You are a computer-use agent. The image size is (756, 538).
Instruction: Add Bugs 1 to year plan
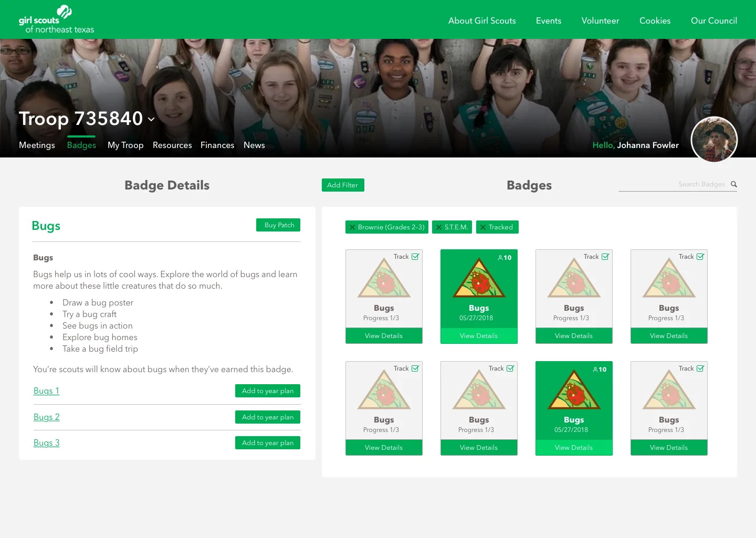[x=267, y=391]
